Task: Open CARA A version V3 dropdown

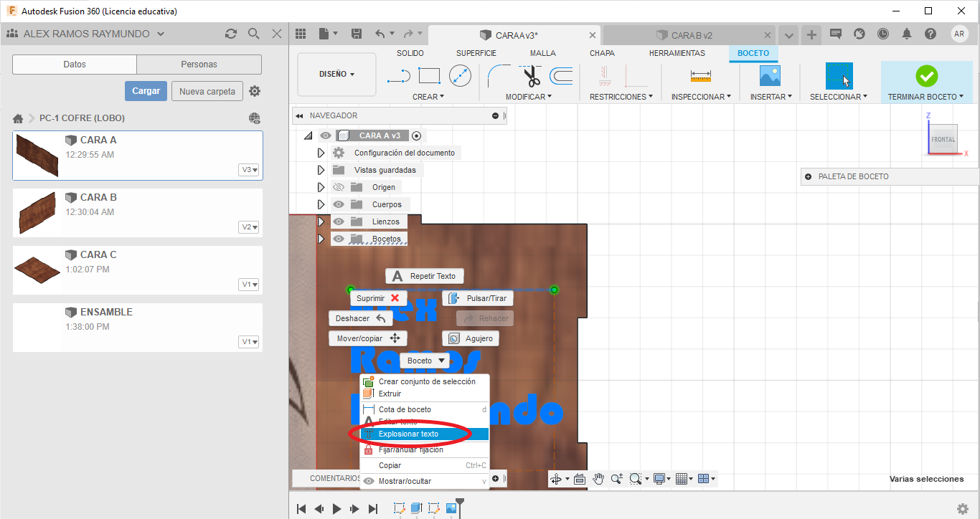Action: click(250, 170)
